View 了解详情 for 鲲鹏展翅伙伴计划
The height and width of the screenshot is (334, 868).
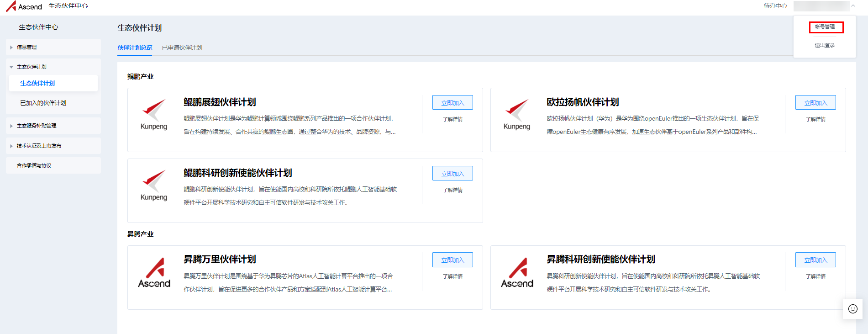click(452, 119)
